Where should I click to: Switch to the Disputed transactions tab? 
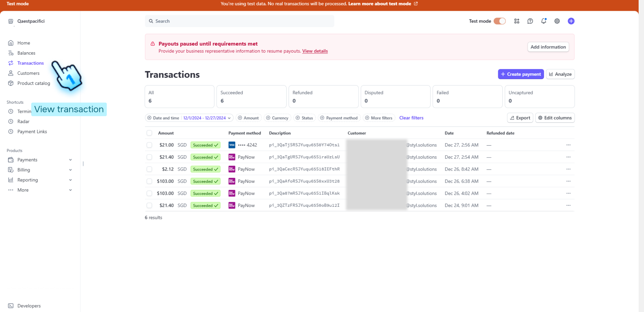395,97
